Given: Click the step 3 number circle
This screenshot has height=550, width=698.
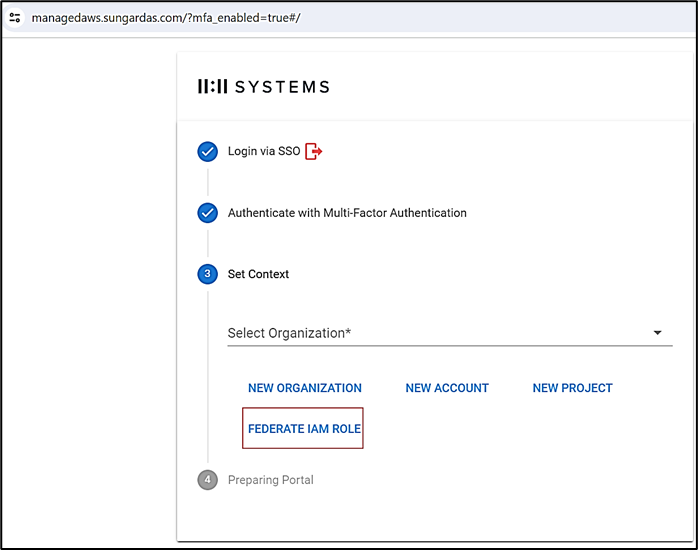Looking at the screenshot, I should point(207,274).
